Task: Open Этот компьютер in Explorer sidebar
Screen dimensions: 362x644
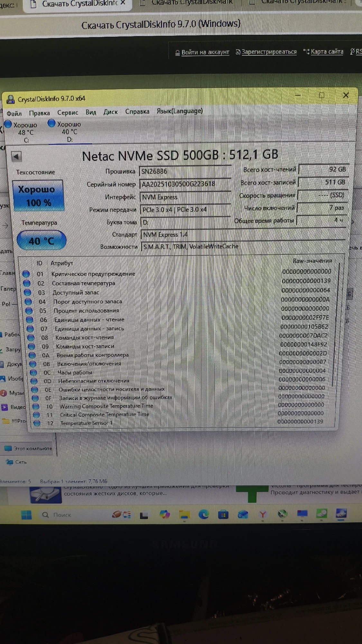Action: coord(28,448)
